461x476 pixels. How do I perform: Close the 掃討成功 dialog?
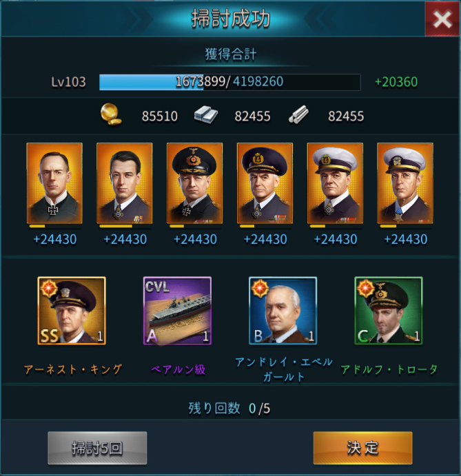point(442,19)
